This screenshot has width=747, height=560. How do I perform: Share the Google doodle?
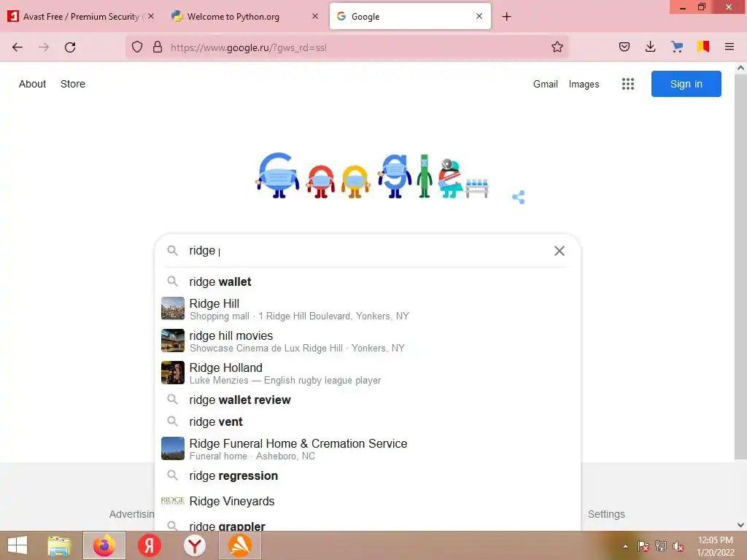pos(519,197)
